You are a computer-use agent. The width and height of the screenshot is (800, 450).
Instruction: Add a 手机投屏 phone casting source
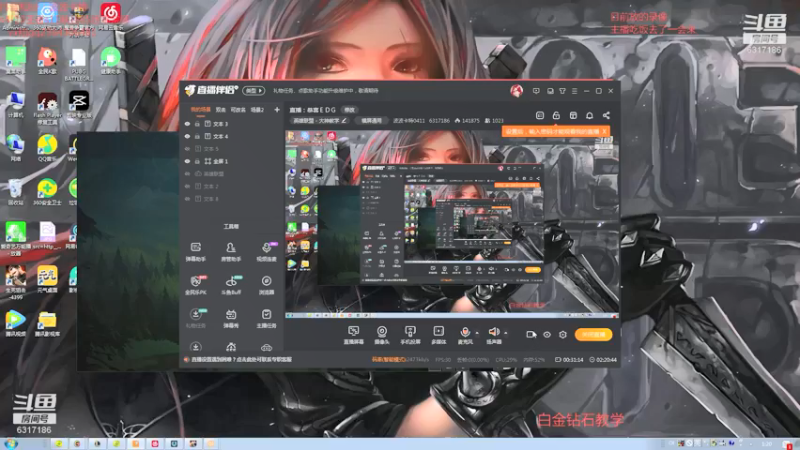(x=410, y=335)
